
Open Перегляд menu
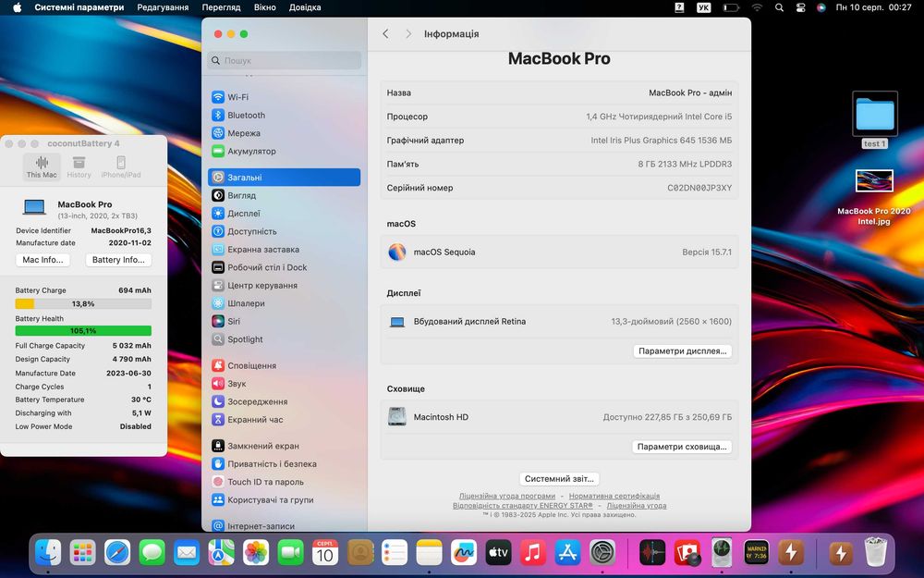pos(221,7)
